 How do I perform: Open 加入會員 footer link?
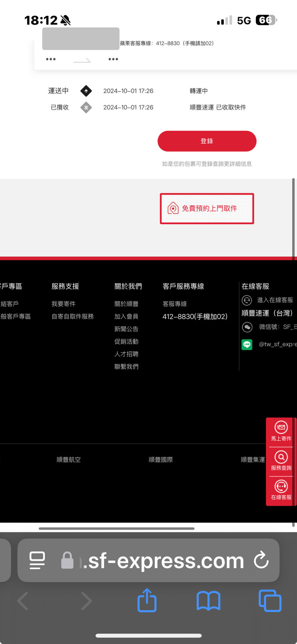point(126,316)
